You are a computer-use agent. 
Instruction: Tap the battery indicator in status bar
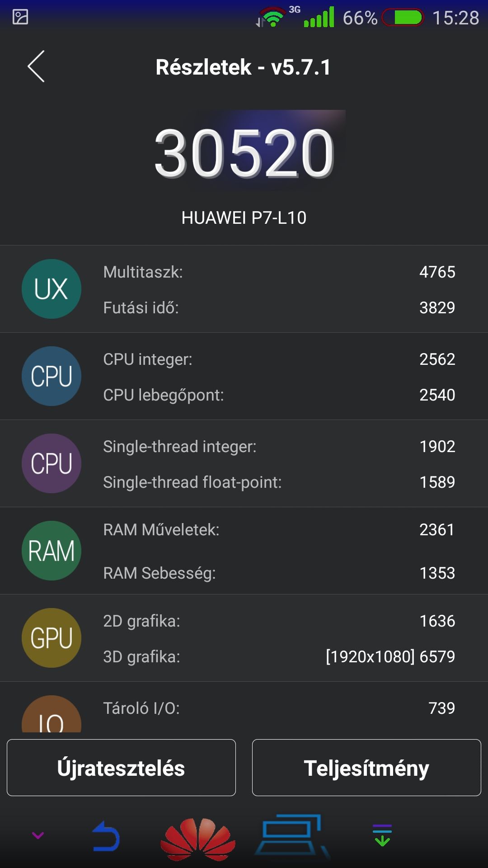tap(403, 18)
